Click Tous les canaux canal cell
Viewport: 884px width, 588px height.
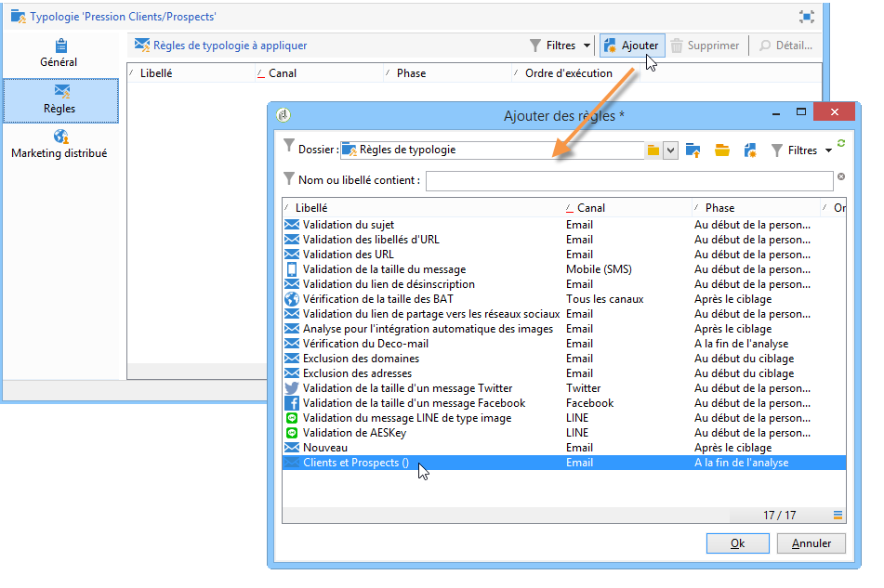[604, 299]
